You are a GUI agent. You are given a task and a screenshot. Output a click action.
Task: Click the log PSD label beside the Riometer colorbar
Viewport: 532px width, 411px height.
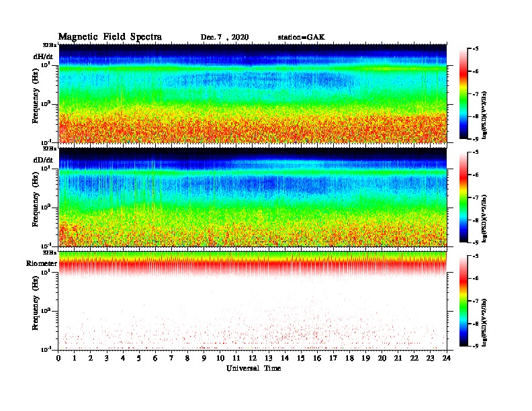pyautogui.click(x=484, y=322)
